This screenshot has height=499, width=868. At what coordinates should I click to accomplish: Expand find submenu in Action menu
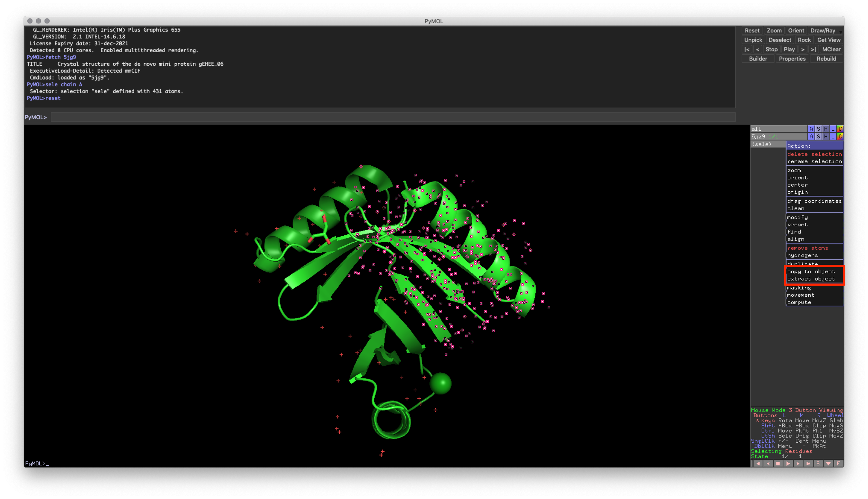tap(814, 232)
